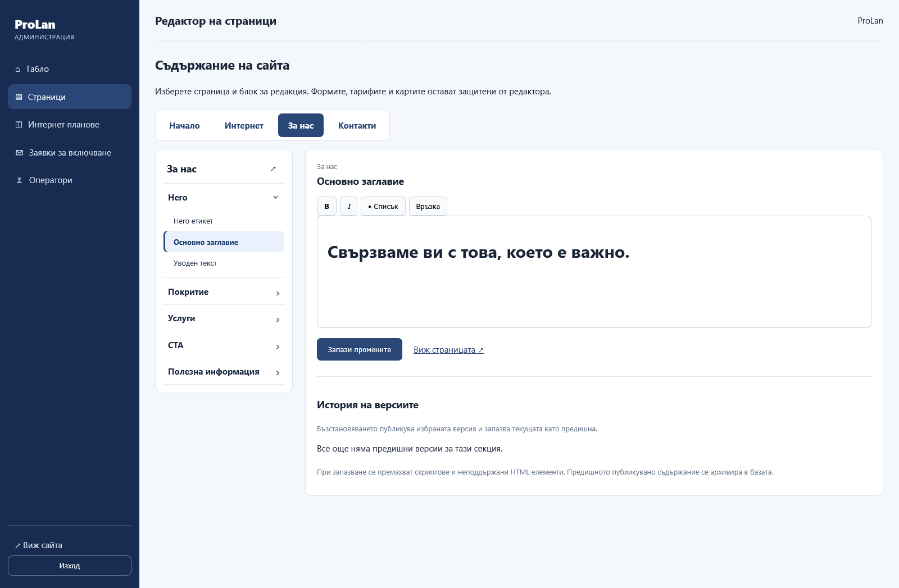Select the Hero етикет block

pos(224,221)
